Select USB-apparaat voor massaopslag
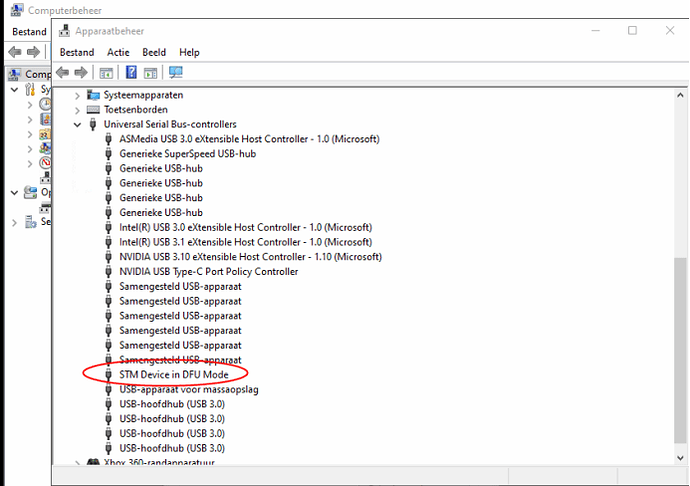 click(189, 390)
